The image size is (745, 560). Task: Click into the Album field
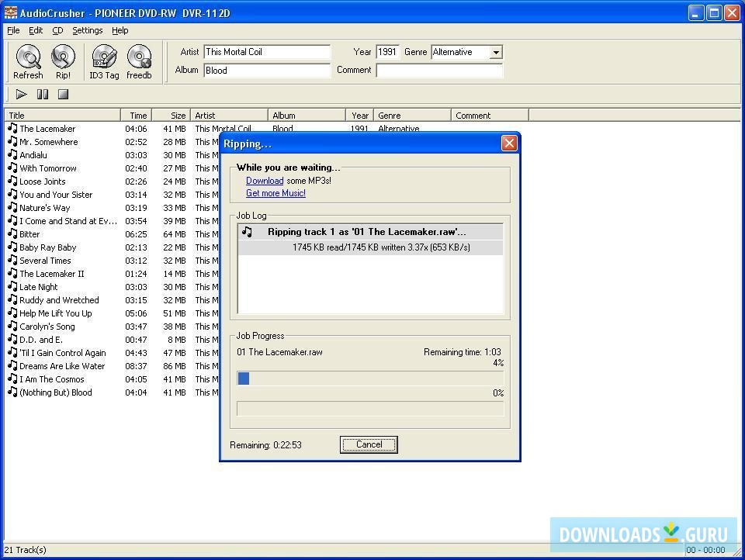pos(267,71)
